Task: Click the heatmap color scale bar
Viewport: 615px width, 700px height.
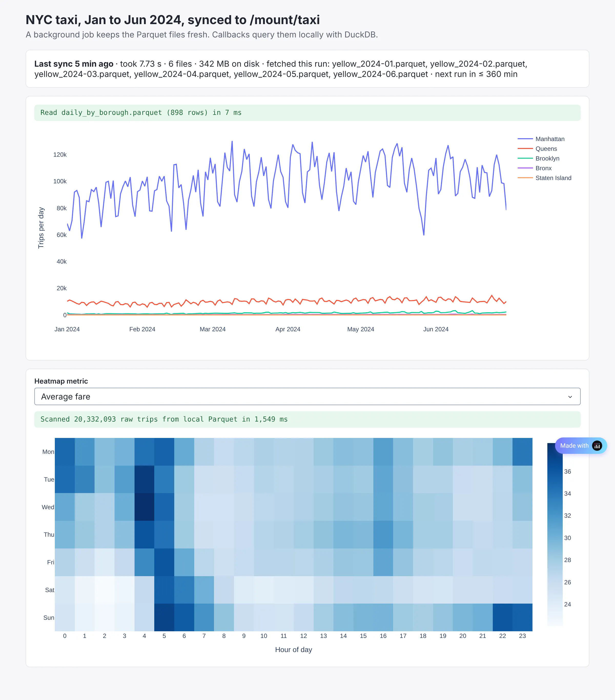Action: (555, 534)
